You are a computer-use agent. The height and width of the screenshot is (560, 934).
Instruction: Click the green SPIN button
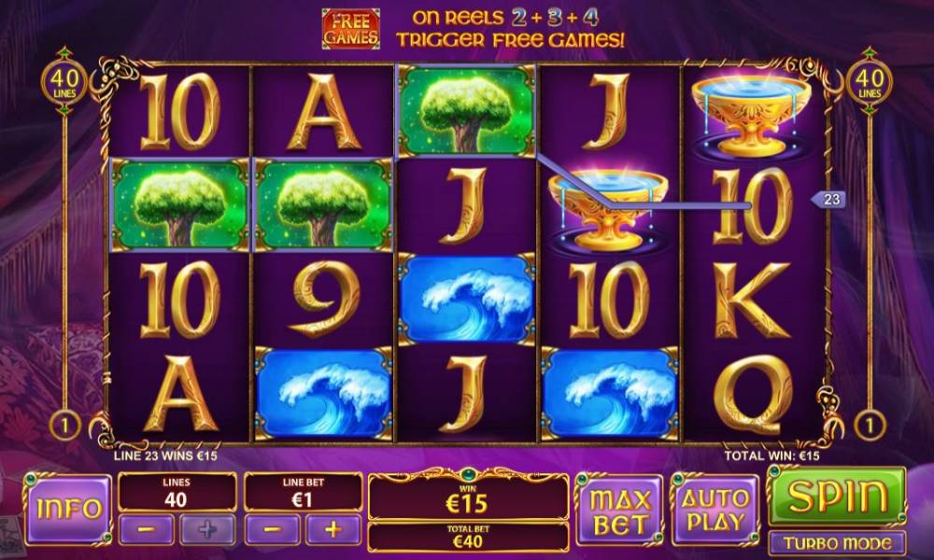[838, 497]
